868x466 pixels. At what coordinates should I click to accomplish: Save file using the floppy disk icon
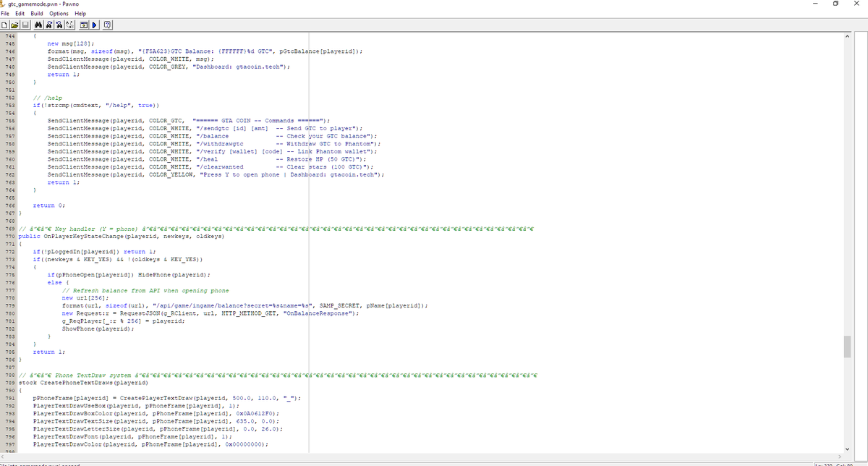(x=25, y=25)
